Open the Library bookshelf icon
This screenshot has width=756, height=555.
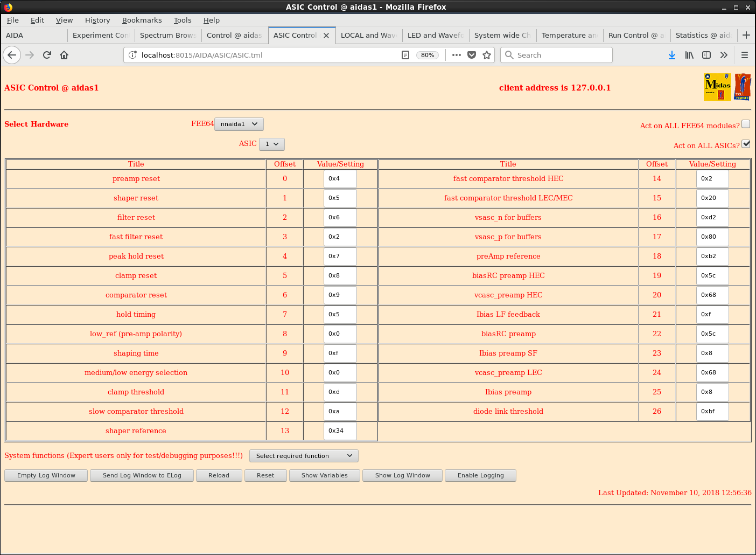point(689,55)
